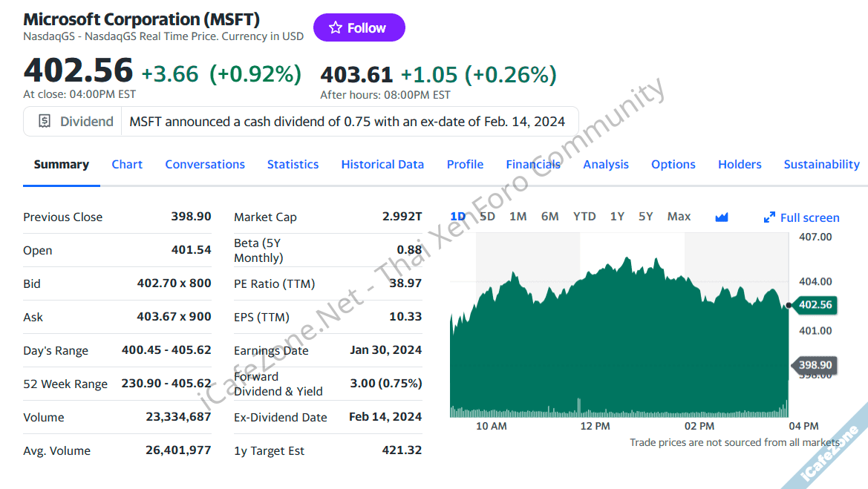Image resolution: width=868 pixels, height=489 pixels.
Task: Go to the Financials tab
Action: (533, 165)
